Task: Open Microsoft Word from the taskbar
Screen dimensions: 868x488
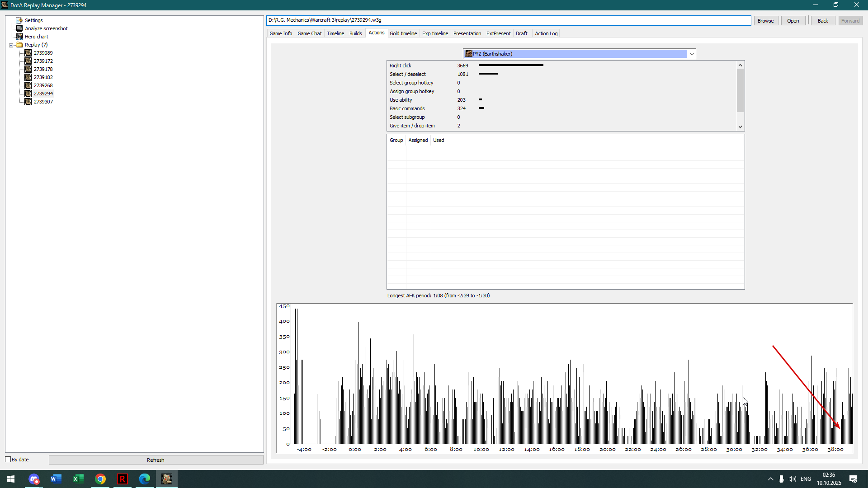Action: point(56,479)
